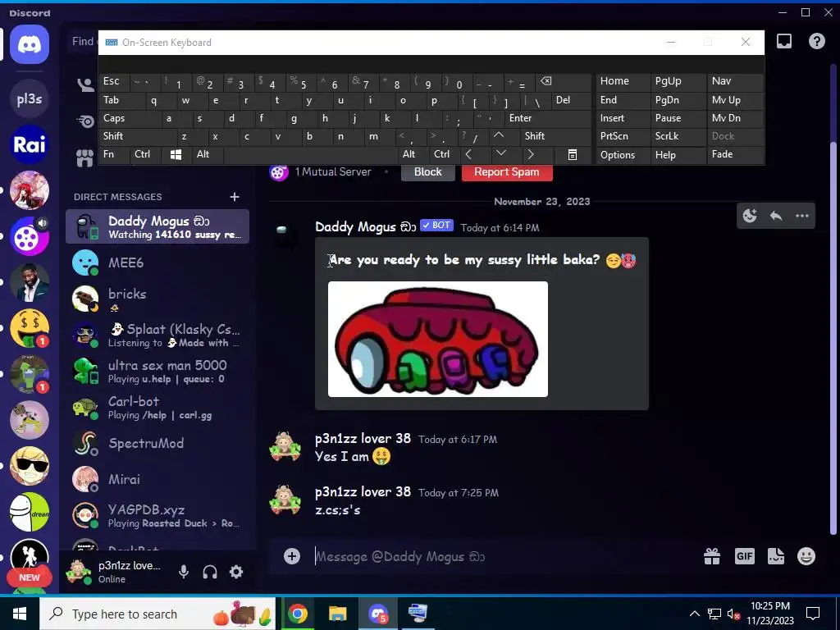Click the PrtScn key on On-Screen Keyboard
Viewport: 840px width, 630px height.
click(x=623, y=136)
